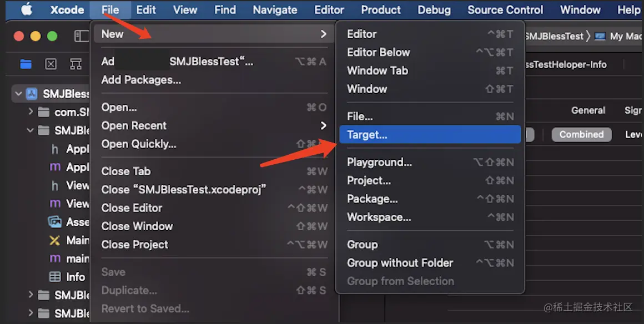Select My Mac run destination
644x324 pixels.
coord(618,37)
